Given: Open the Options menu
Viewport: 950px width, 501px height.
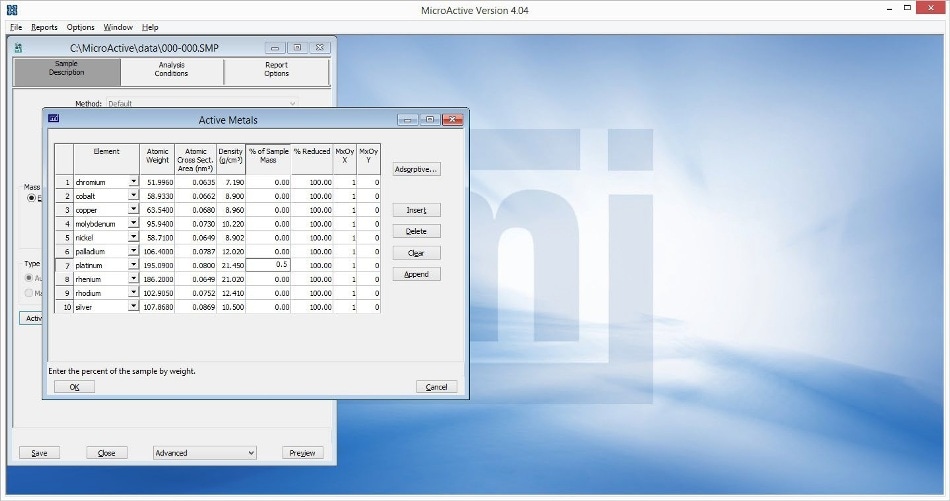Looking at the screenshot, I should [x=81, y=27].
